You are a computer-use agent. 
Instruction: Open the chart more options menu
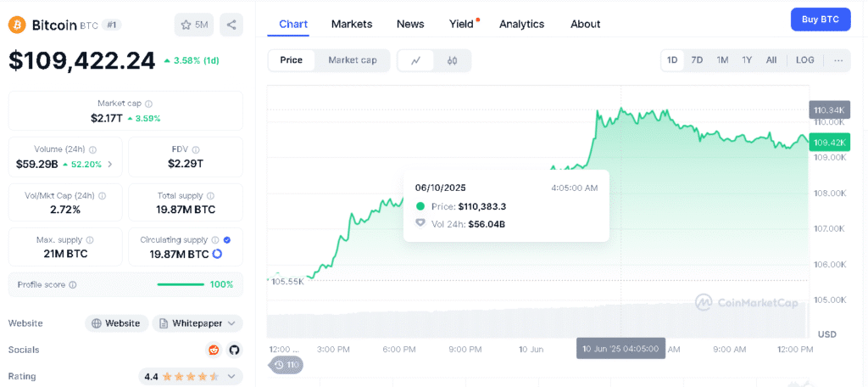(x=837, y=60)
